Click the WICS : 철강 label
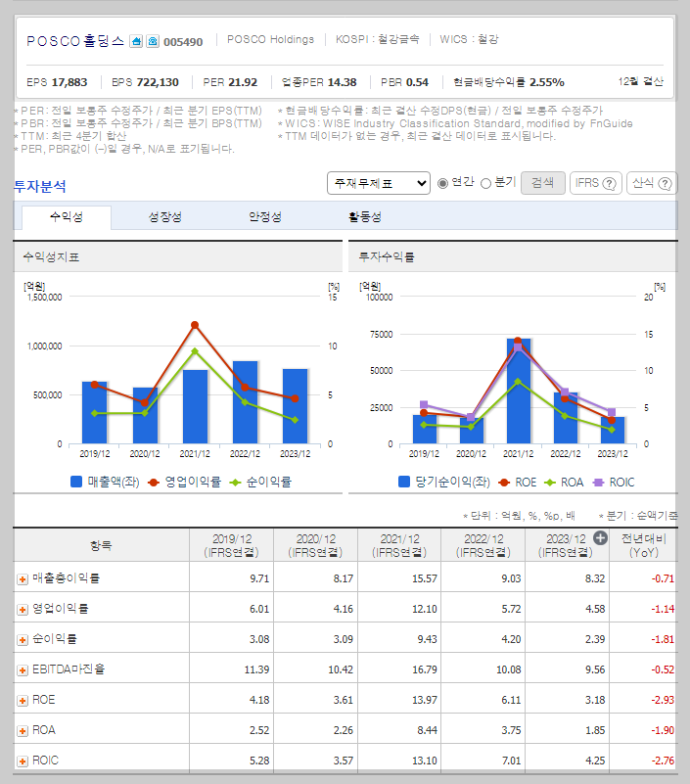Viewport: 690px width, 784px height. [x=469, y=39]
